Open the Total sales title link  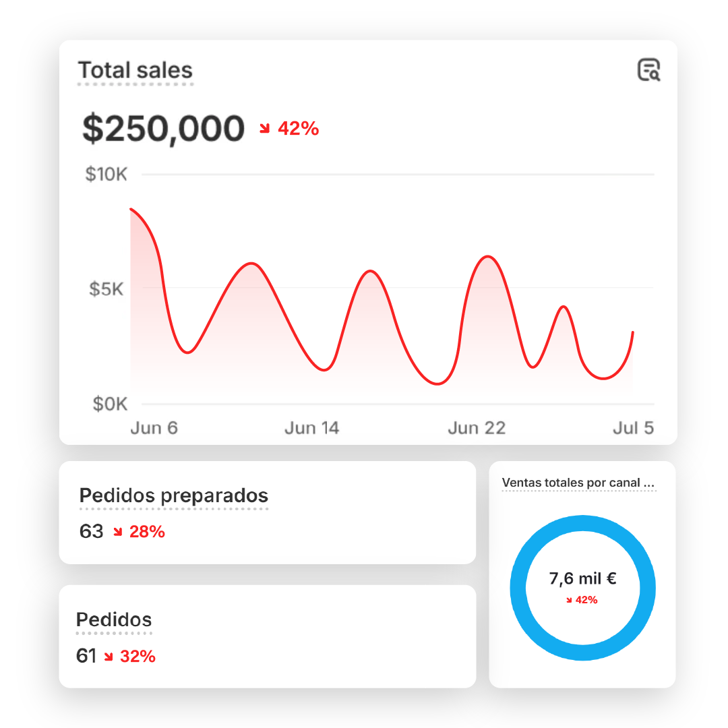[135, 71]
